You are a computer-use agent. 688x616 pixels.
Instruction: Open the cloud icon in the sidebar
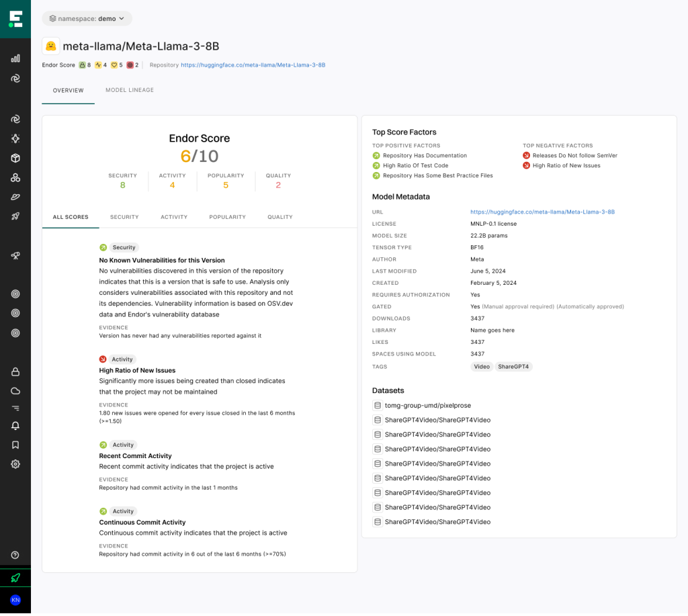15,390
